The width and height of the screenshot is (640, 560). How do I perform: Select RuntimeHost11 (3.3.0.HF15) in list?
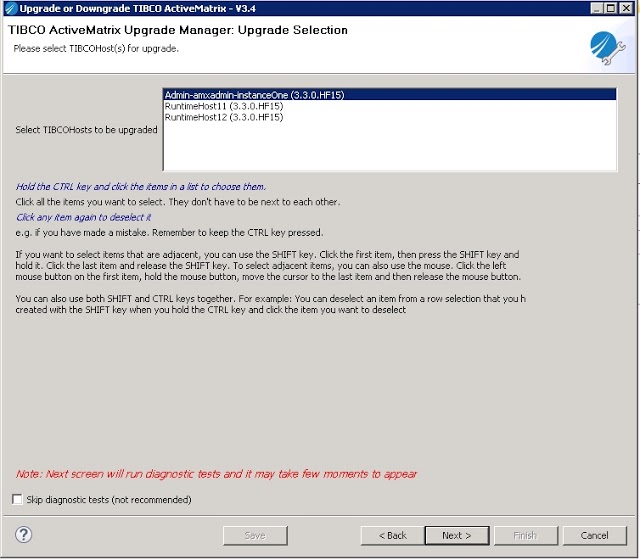click(x=389, y=106)
